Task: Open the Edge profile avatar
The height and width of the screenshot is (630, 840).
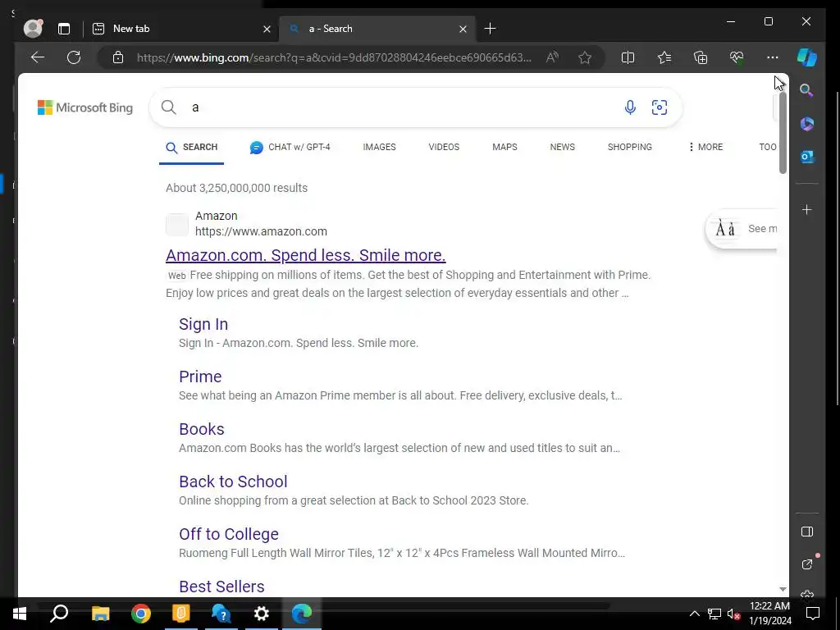Action: [x=33, y=29]
